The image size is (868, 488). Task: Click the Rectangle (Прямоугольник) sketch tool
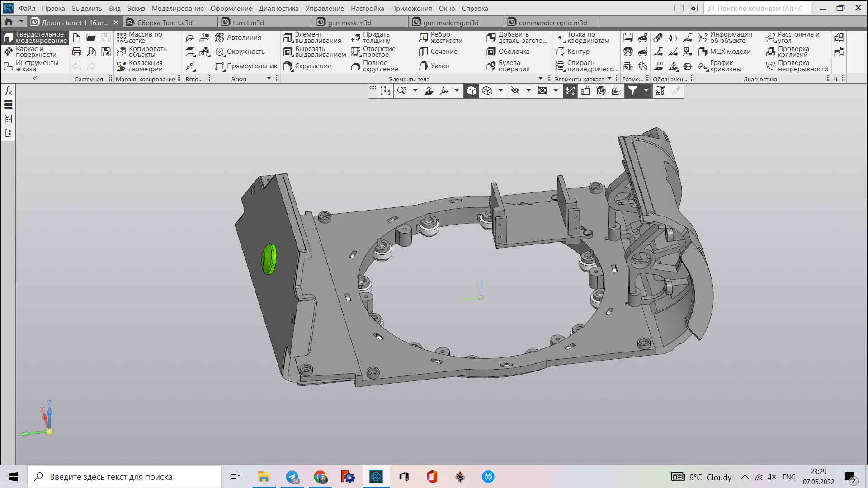(246, 66)
